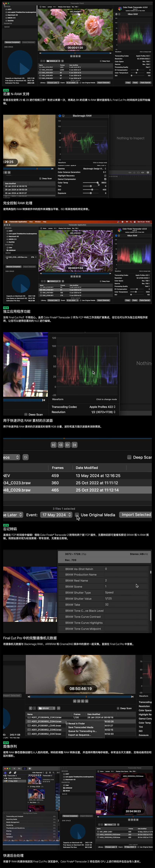The height and width of the screenshot is (868, 155).
Task: Click the large skip-to-first-frame playback icon
Action: [54, 445]
